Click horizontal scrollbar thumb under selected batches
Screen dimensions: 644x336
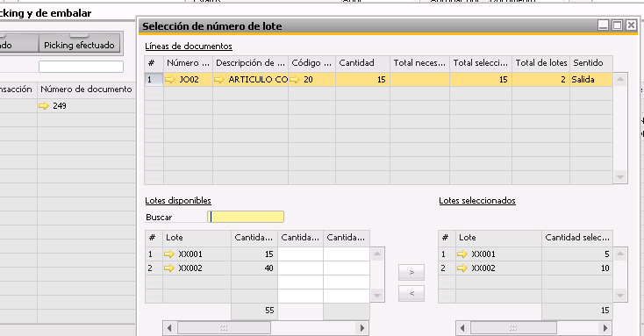pyautogui.click(x=513, y=328)
